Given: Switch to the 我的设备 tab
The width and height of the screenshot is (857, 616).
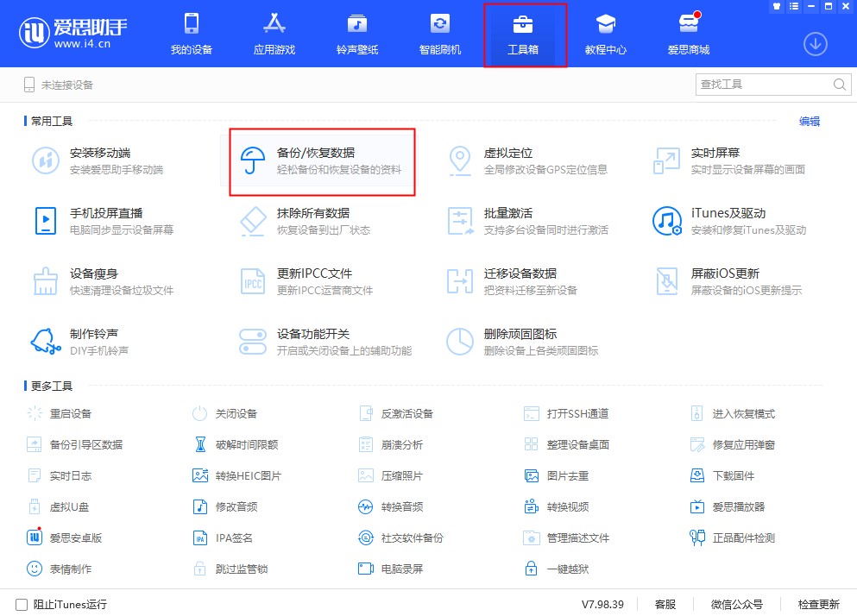Looking at the screenshot, I should [x=192, y=35].
